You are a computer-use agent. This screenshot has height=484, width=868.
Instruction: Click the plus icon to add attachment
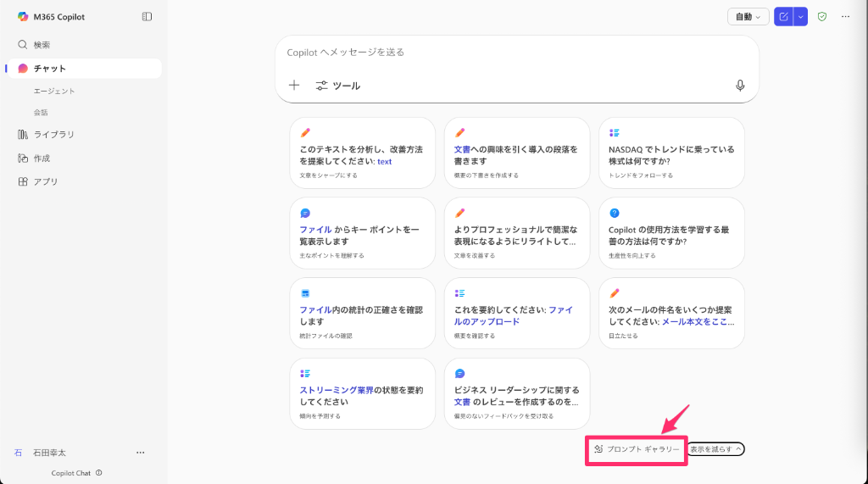point(294,86)
